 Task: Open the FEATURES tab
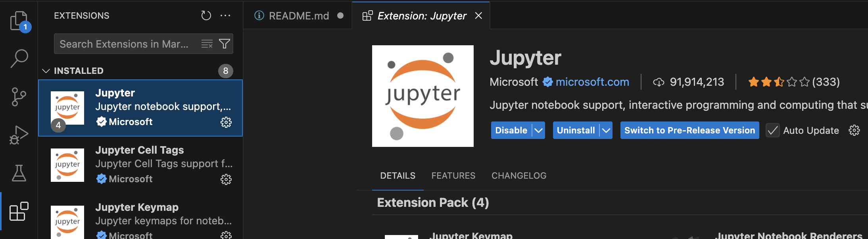(453, 175)
